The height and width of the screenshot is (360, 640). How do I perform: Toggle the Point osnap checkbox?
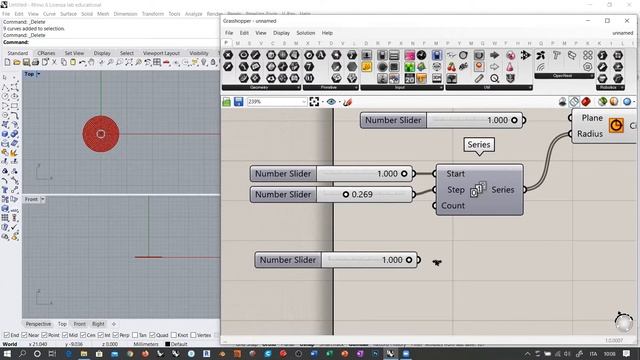click(x=44, y=335)
